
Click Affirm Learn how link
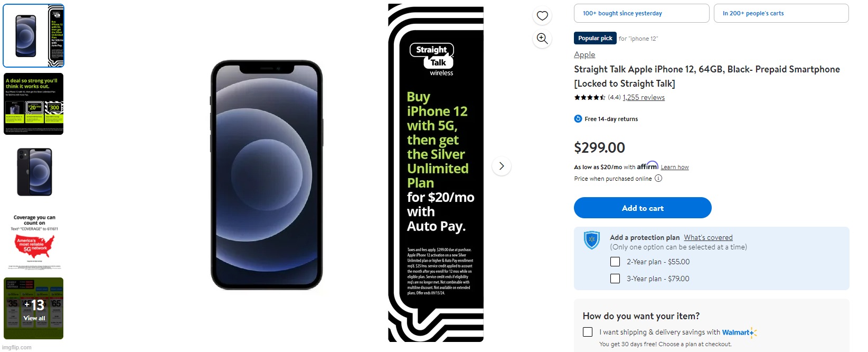(x=675, y=167)
